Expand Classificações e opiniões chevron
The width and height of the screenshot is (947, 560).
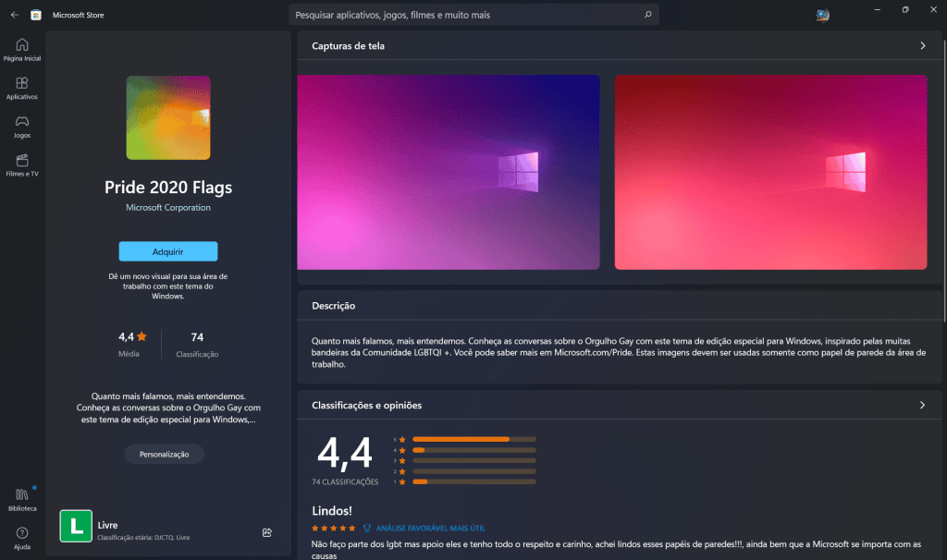tap(922, 405)
